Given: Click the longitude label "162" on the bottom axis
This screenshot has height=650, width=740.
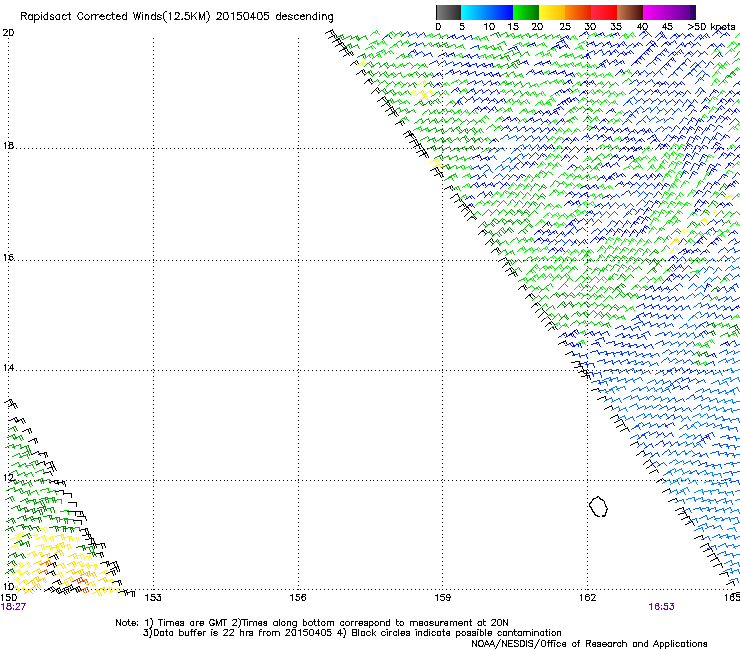Looking at the screenshot, I should click(x=587, y=598).
